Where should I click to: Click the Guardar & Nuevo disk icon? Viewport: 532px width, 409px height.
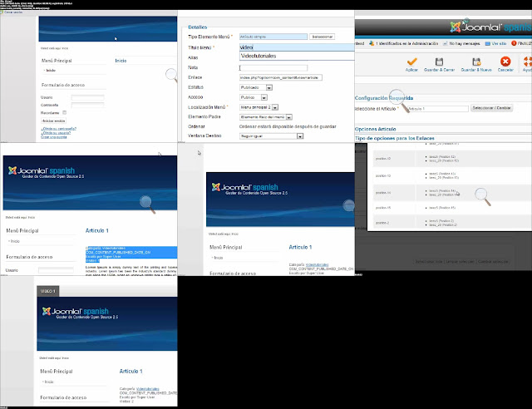tap(476, 62)
